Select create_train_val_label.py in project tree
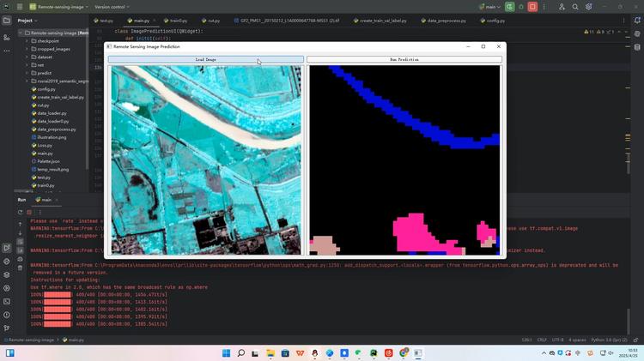Viewport: 644px width, 361px height. click(60, 97)
